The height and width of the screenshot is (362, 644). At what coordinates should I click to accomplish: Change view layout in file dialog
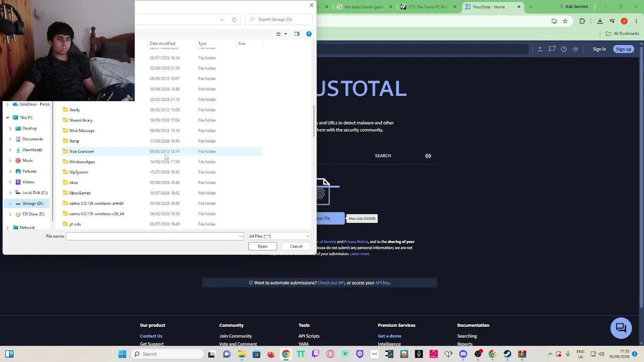click(278, 34)
